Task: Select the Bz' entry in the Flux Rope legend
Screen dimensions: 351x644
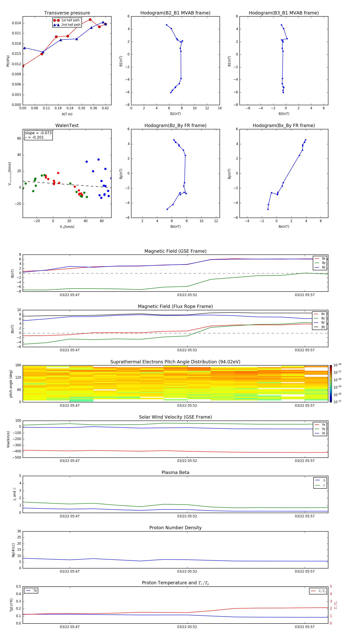Action: [x=320, y=323]
